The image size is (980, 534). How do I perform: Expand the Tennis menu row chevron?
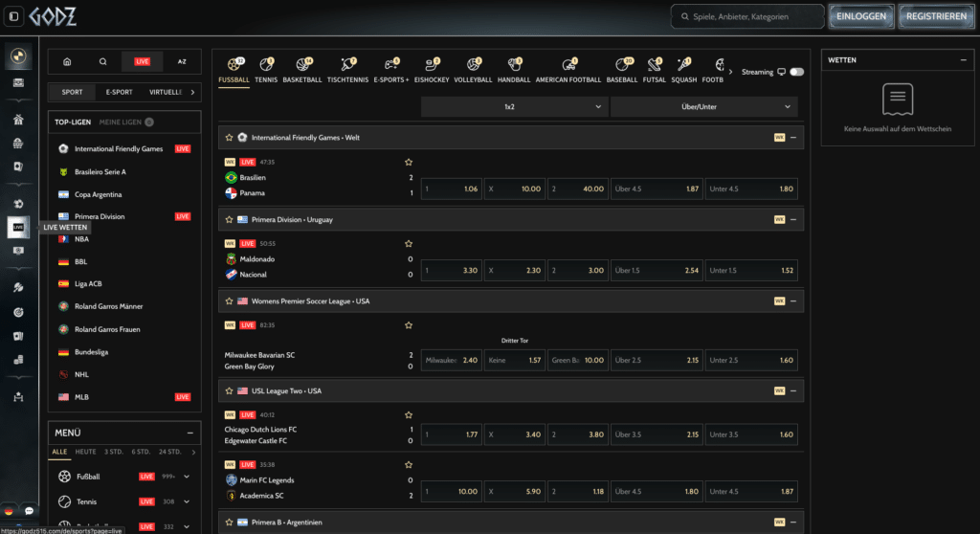(187, 501)
